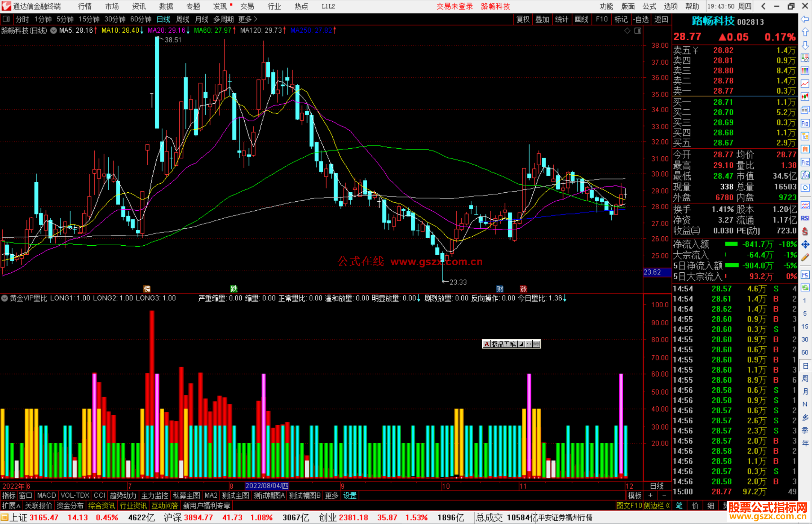Click the formula f(x) sidebar icon
The height and width of the screenshot is (524, 812).
(805, 175)
